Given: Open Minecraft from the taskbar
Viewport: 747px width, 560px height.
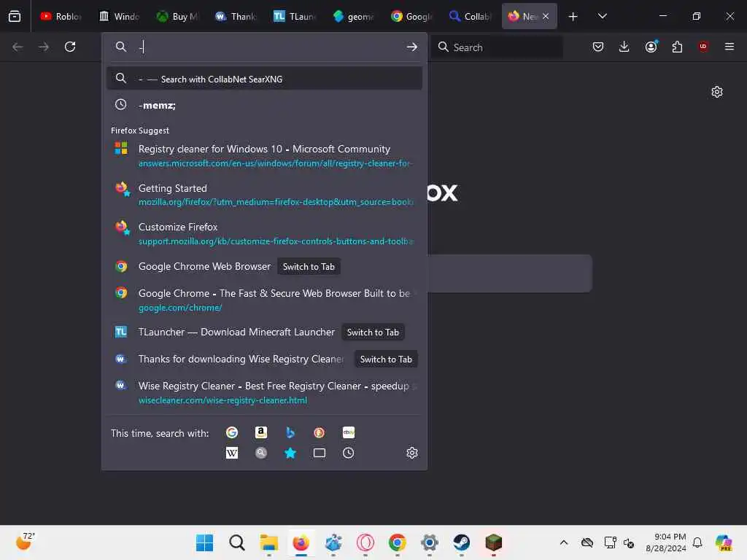Looking at the screenshot, I should 494,542.
